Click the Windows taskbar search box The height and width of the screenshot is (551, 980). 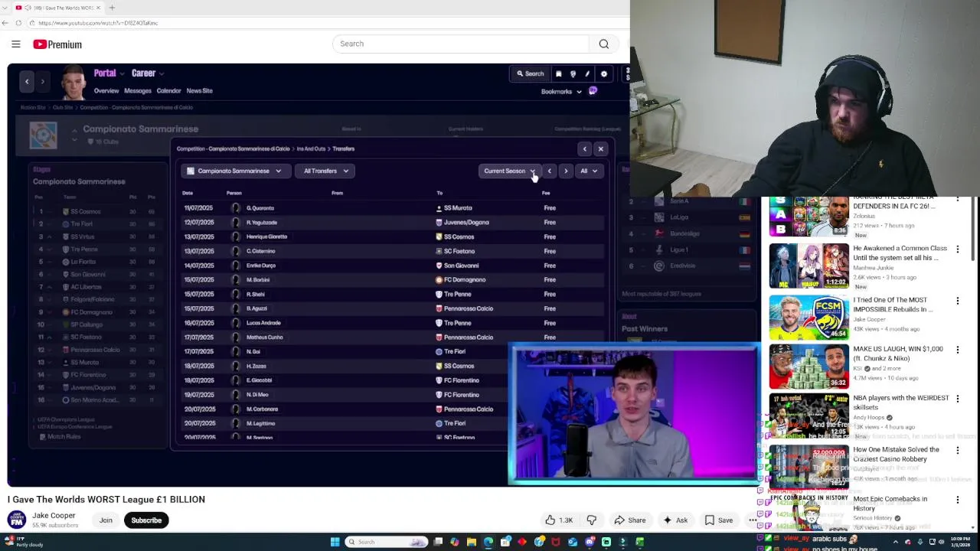(x=387, y=542)
